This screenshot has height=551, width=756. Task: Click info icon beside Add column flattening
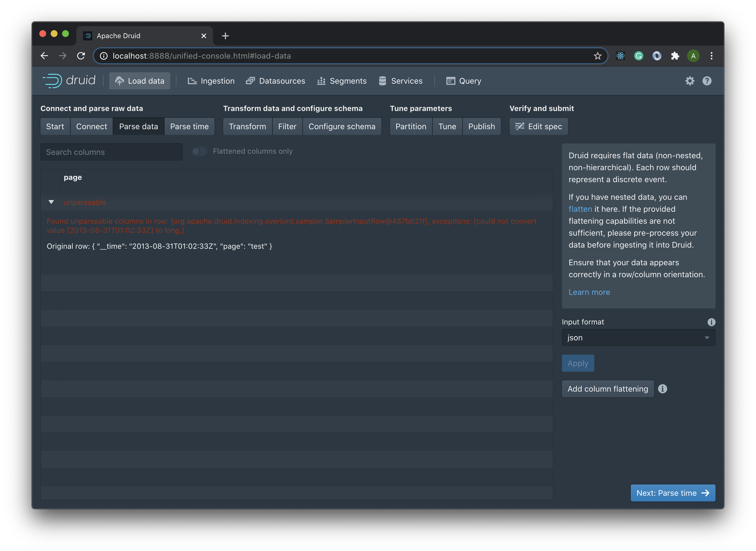tap(662, 388)
